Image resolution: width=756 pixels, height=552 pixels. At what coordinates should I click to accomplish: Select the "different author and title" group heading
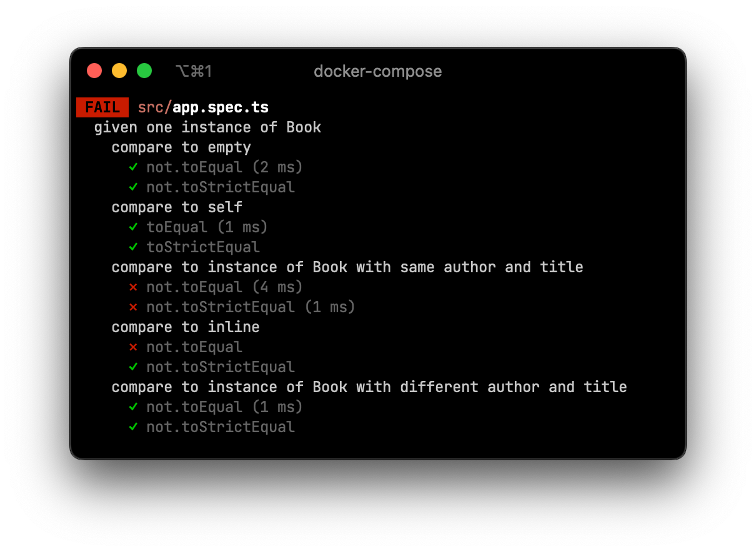coord(369,387)
